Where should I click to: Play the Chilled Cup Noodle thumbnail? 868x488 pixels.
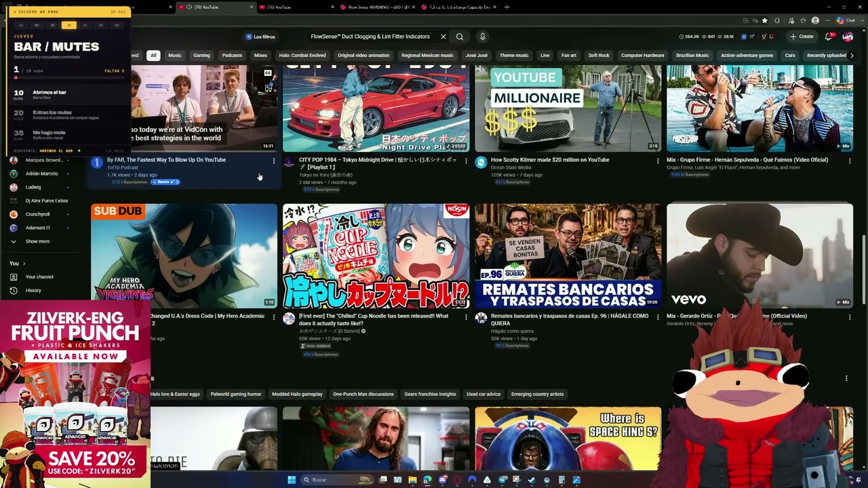point(376,256)
